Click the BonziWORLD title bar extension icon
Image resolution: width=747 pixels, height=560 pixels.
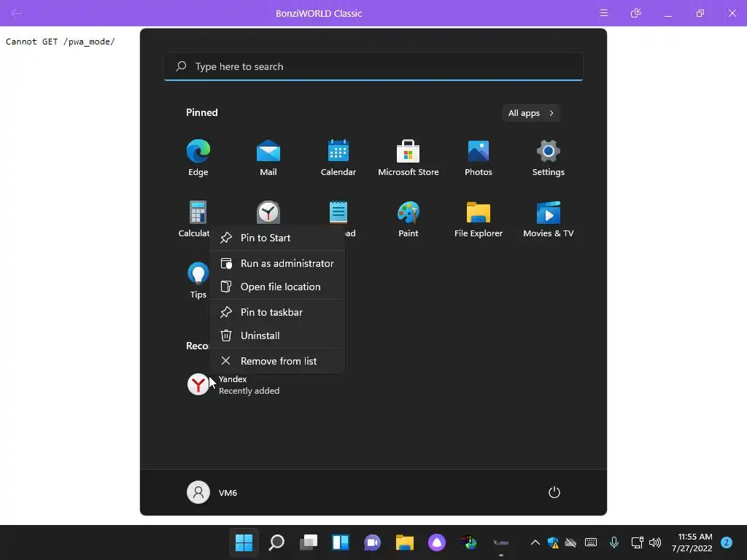pos(635,13)
